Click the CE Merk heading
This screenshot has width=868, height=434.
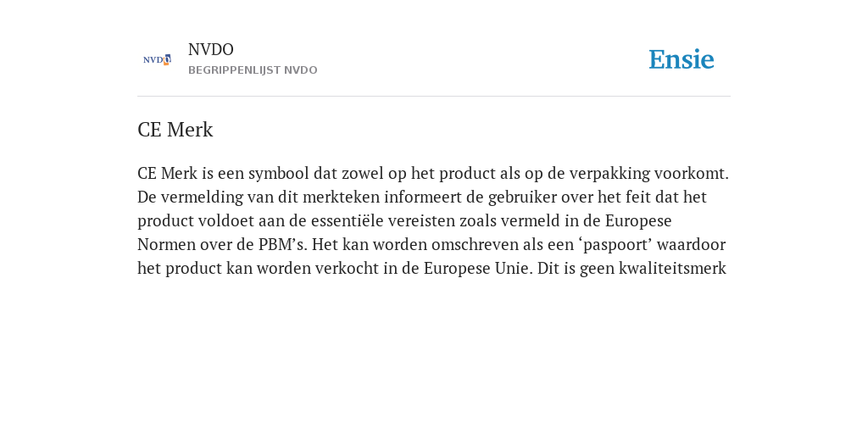(x=175, y=130)
